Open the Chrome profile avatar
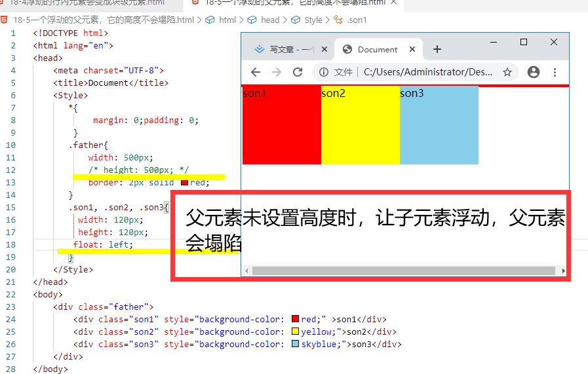588x374 pixels. [533, 72]
